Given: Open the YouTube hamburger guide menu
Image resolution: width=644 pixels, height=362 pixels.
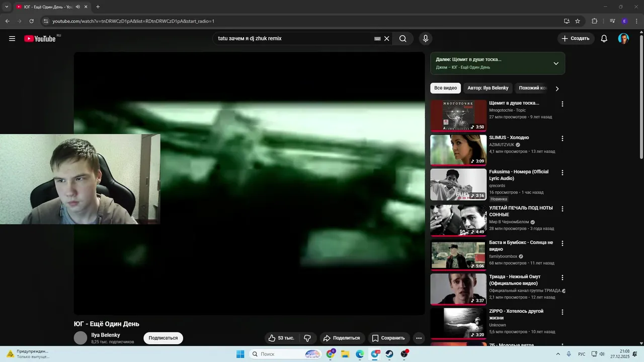Looking at the screenshot, I should coord(12,39).
